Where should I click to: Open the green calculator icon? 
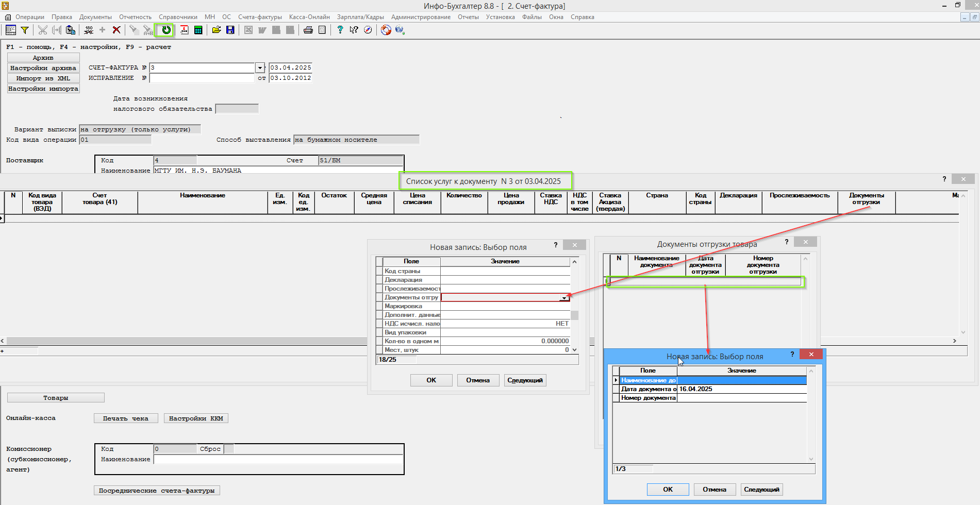(198, 30)
